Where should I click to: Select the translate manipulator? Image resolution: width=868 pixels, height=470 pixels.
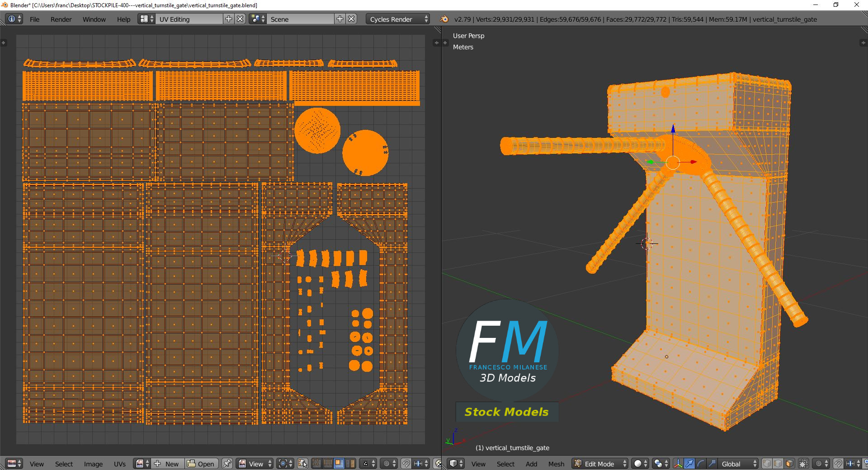click(689, 464)
